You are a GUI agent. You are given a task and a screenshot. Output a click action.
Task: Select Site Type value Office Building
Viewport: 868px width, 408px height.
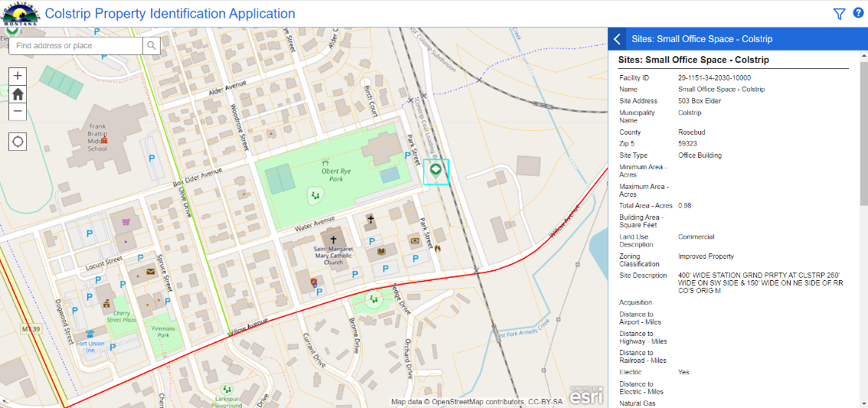[699, 155]
